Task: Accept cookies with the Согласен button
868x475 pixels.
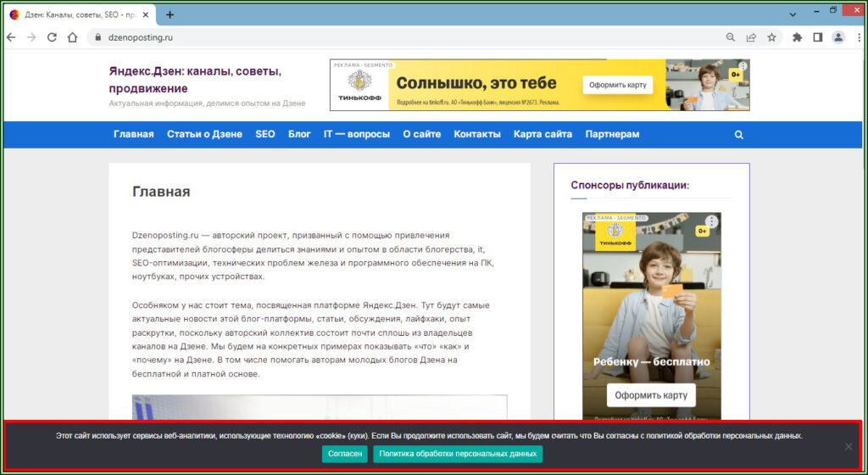Action: click(345, 454)
